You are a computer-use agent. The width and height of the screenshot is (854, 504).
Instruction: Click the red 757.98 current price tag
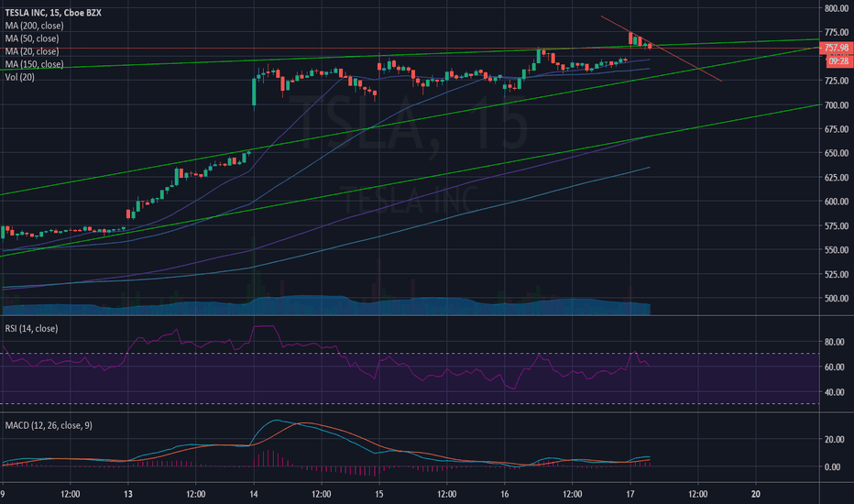(x=836, y=48)
